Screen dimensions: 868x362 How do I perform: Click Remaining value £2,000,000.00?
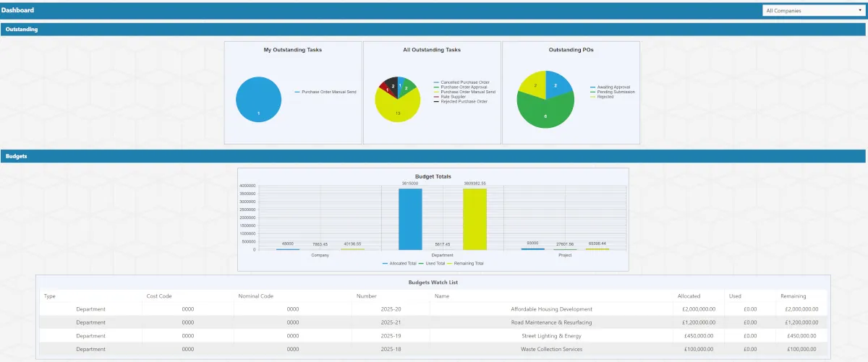click(801, 309)
